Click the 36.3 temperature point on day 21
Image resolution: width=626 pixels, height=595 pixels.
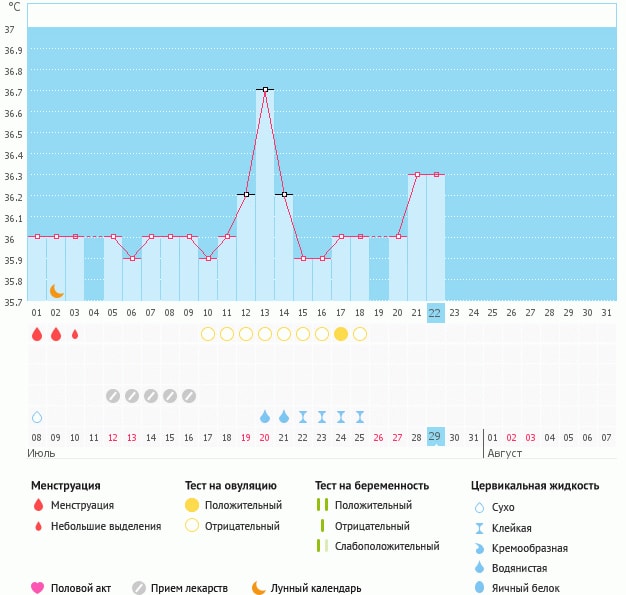click(x=417, y=175)
